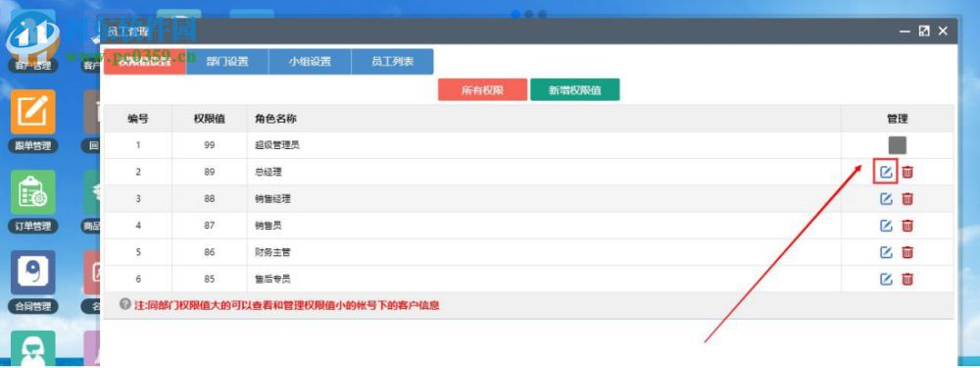Click the gray square in 超级管理员 row
The image size is (980, 368).
[x=897, y=145]
